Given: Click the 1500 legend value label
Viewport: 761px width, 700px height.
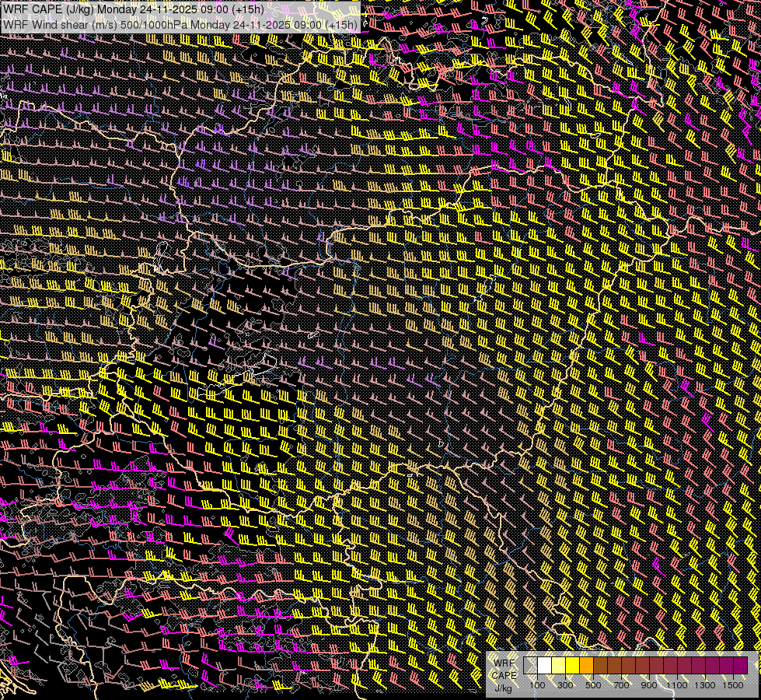Looking at the screenshot, I should point(733,685).
